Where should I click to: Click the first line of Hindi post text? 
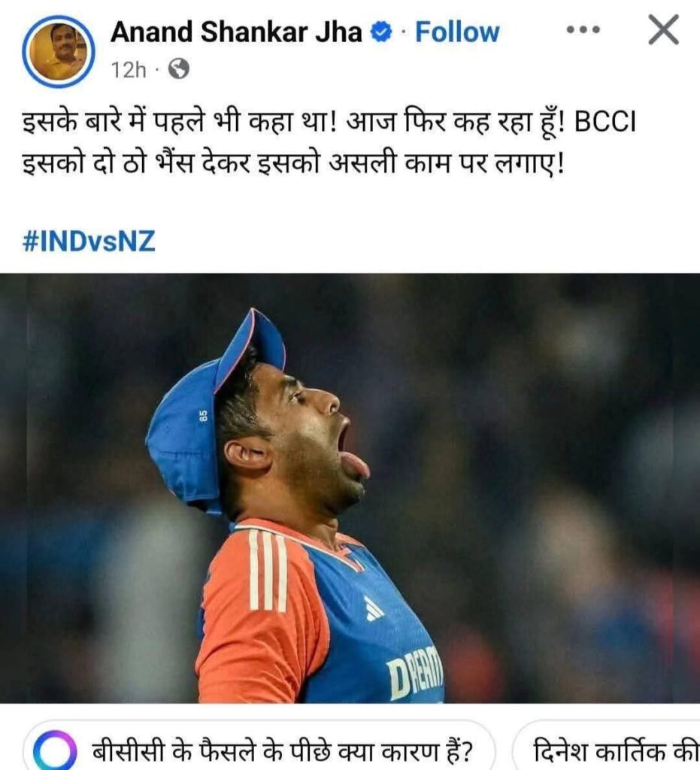[329, 122]
